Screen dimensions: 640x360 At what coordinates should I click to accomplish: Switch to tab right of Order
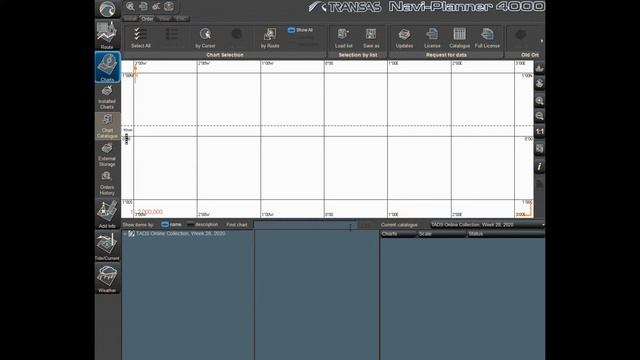[164, 19]
